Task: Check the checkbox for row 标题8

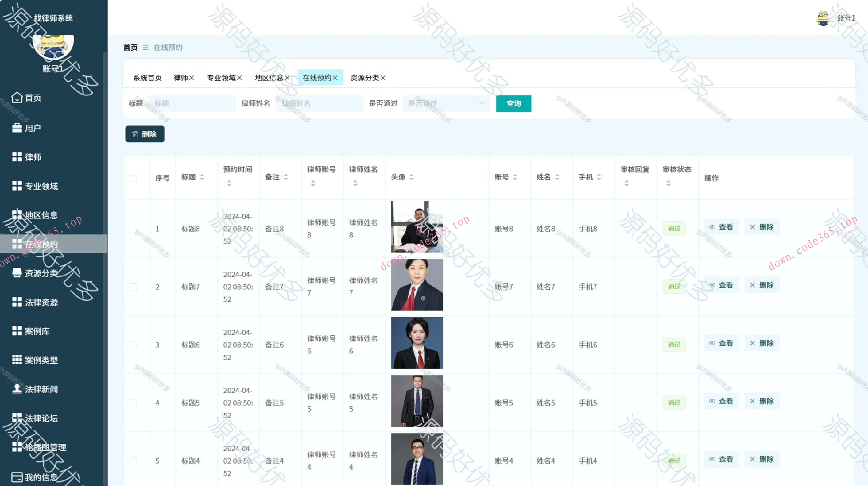Action: click(133, 229)
